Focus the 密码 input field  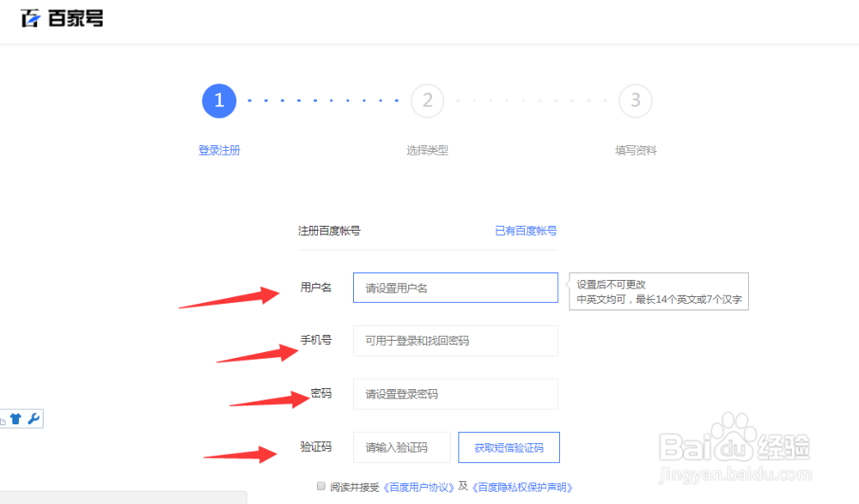point(456,394)
